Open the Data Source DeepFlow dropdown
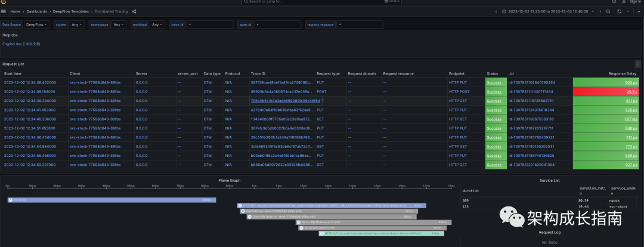The width and height of the screenshot is (644, 247). coord(36,24)
